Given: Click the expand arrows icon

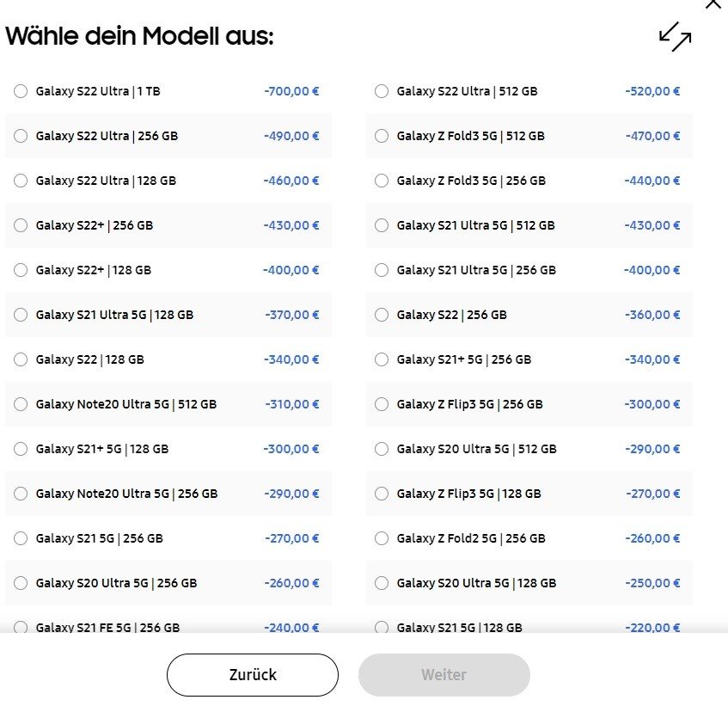Looking at the screenshot, I should 675,37.
